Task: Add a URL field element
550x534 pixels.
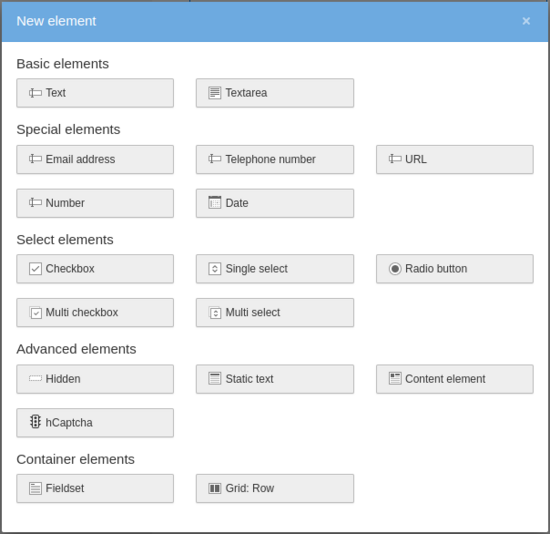Action: click(x=455, y=159)
